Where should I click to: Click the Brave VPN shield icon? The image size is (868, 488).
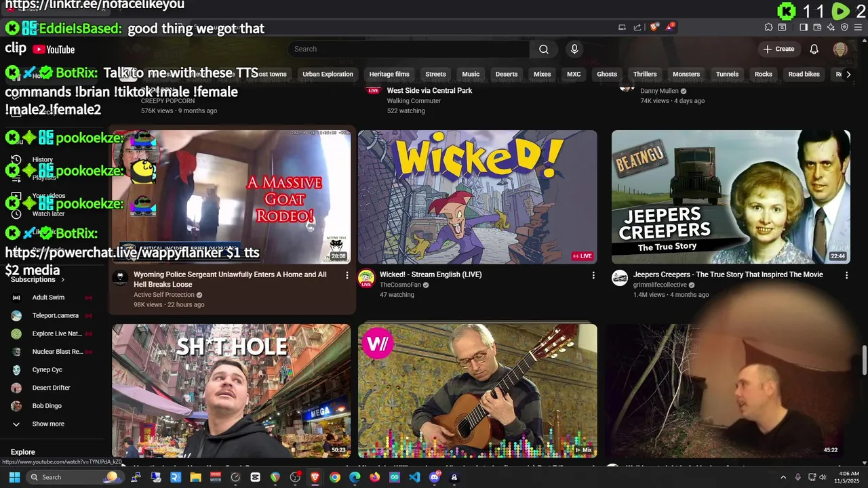click(x=844, y=27)
